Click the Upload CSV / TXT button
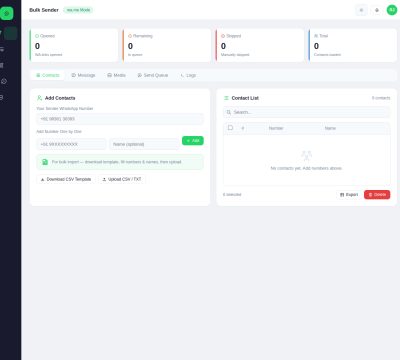Viewport: 400px width, 360px height. point(122,179)
